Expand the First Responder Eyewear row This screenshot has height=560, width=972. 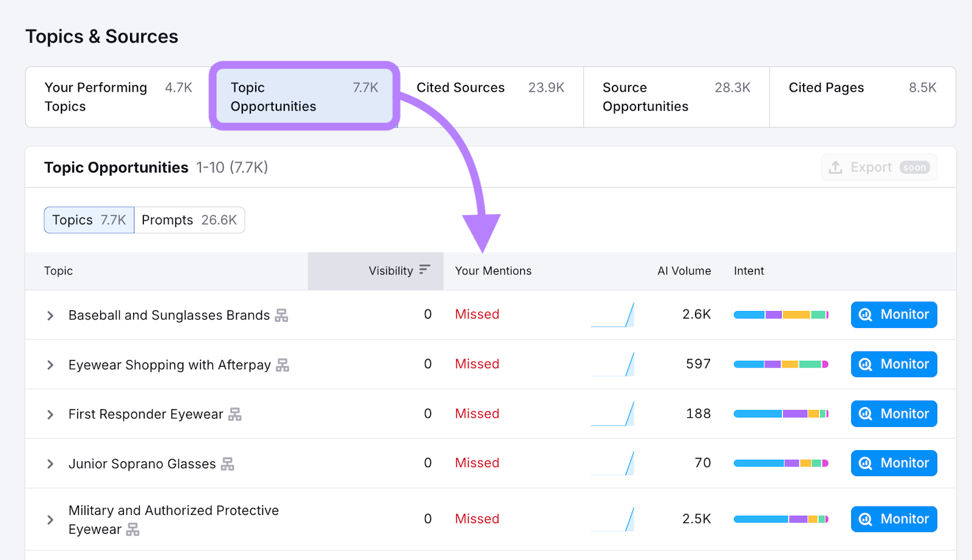coord(50,414)
